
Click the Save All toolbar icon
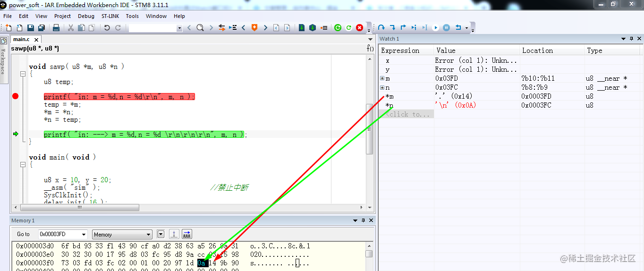pos(42,28)
